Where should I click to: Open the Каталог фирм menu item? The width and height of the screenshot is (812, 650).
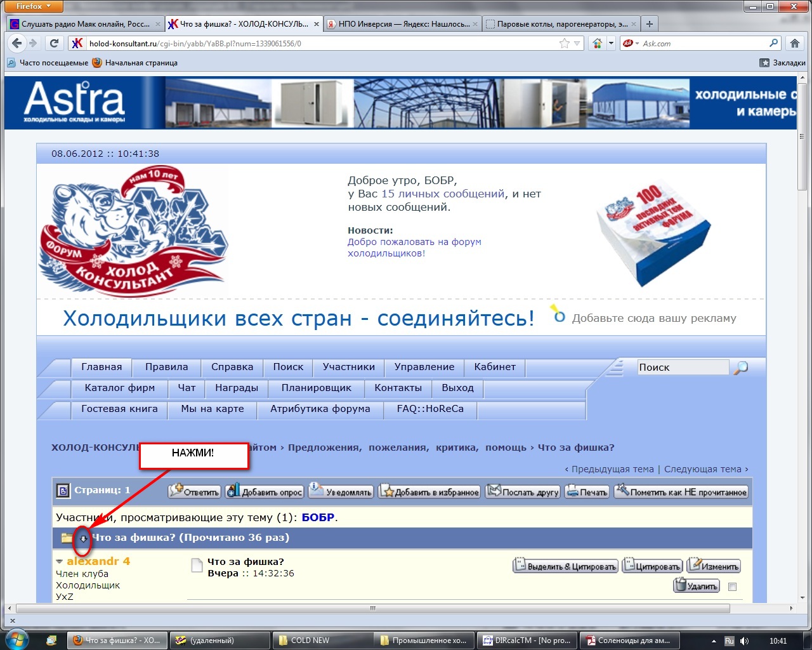[120, 388]
